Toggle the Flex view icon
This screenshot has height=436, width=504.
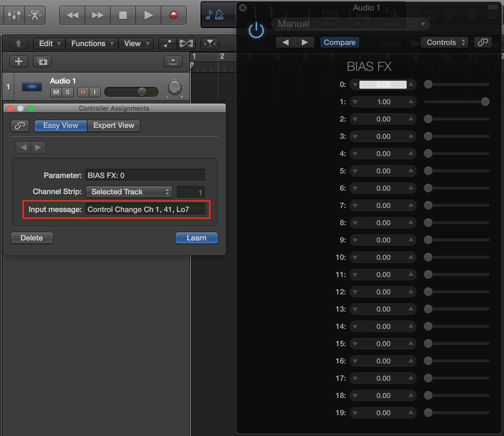coord(186,43)
